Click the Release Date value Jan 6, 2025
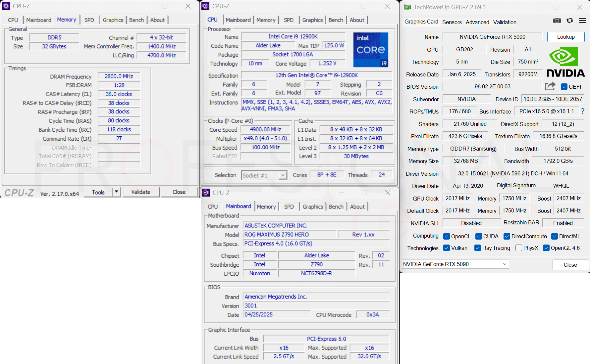The image size is (590, 364). point(462,74)
